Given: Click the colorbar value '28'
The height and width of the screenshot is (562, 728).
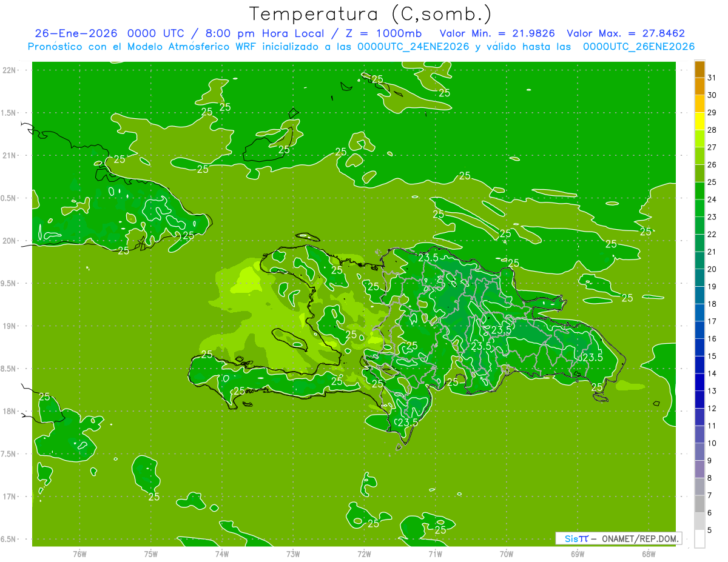Looking at the screenshot, I should (x=712, y=130).
